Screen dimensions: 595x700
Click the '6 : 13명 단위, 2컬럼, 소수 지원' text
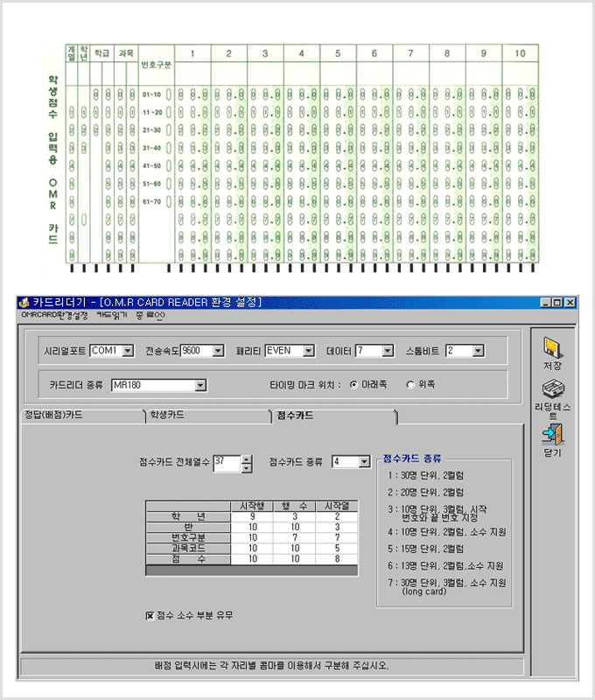pyautogui.click(x=445, y=566)
